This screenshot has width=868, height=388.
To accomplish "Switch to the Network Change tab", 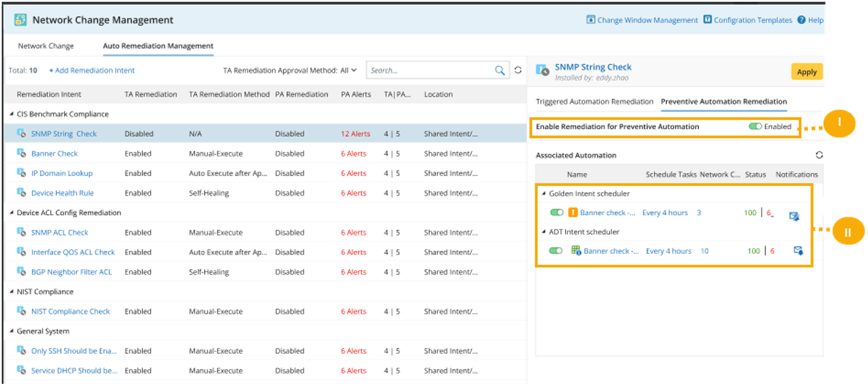I will [46, 46].
